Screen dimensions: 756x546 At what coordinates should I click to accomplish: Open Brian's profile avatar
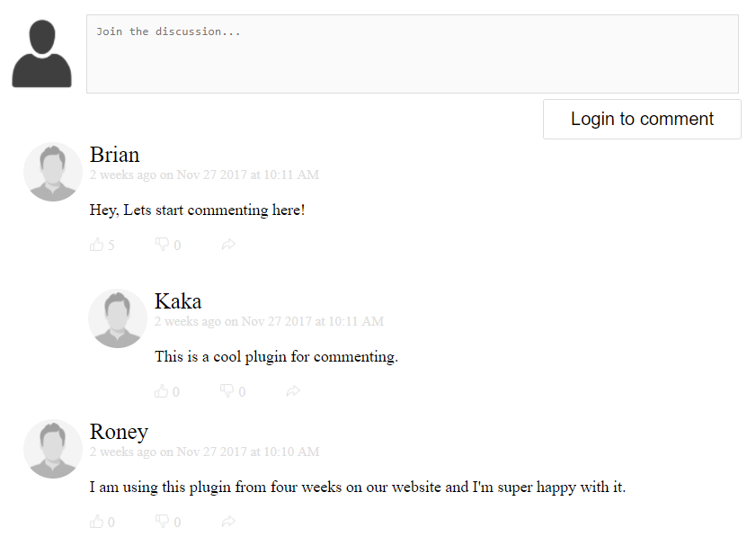point(53,172)
